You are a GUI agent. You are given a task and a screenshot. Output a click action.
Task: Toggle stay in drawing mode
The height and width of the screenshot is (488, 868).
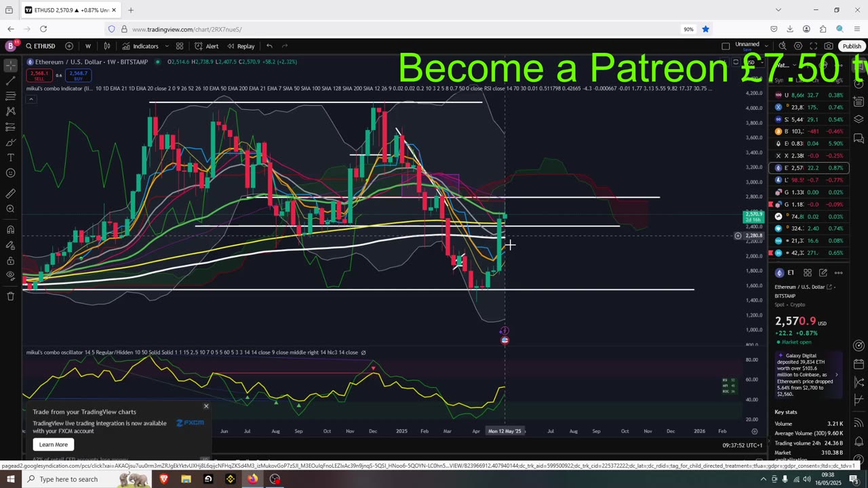click(x=10, y=245)
